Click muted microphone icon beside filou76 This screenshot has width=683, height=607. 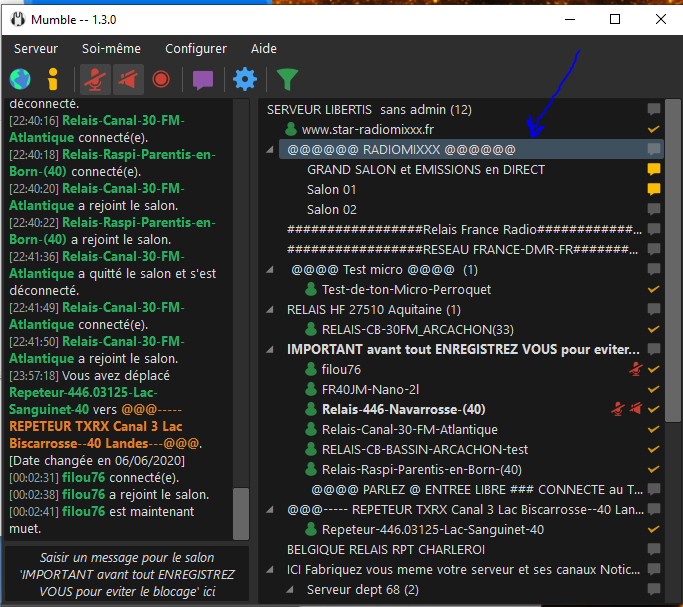pyautogui.click(x=636, y=369)
